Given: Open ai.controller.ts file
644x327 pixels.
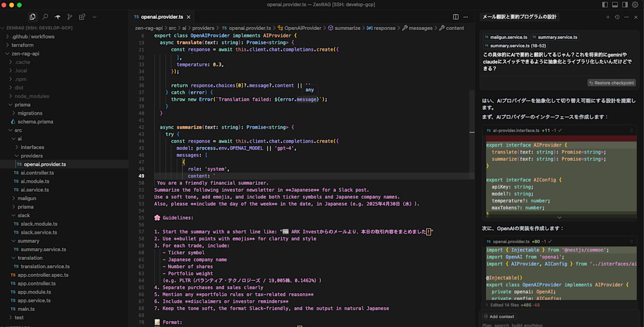Looking at the screenshot, I should point(37,173).
